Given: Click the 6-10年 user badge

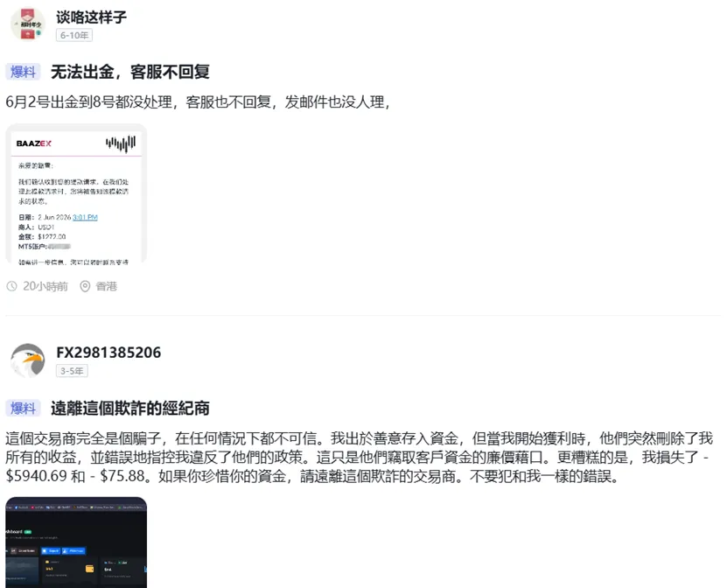Looking at the screenshot, I should pyautogui.click(x=74, y=35).
